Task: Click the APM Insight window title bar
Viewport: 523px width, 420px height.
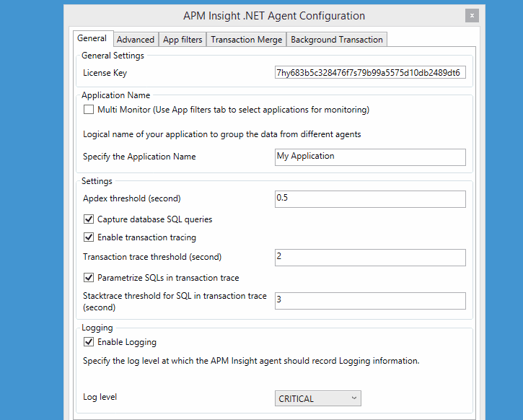Action: click(x=274, y=16)
